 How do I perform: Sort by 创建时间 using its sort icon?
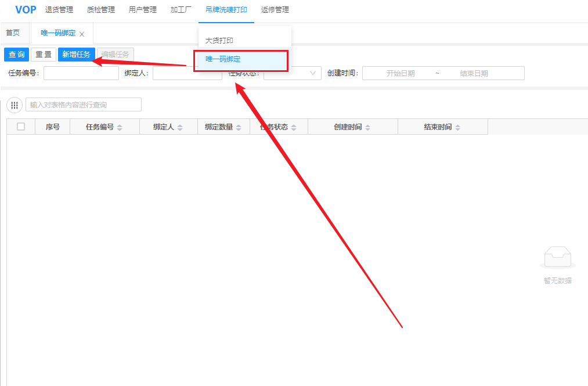click(x=368, y=128)
